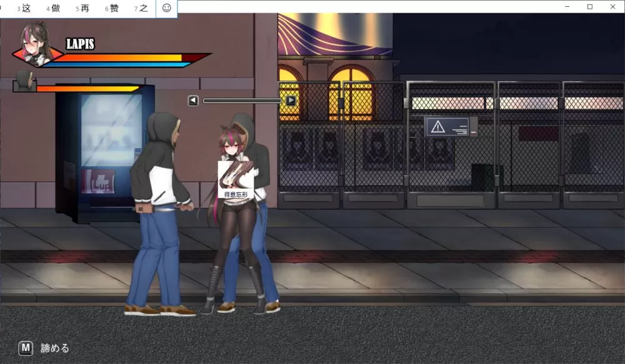625x364 pixels.
Task: Click the hooded enemy portrait icon
Action: click(24, 81)
